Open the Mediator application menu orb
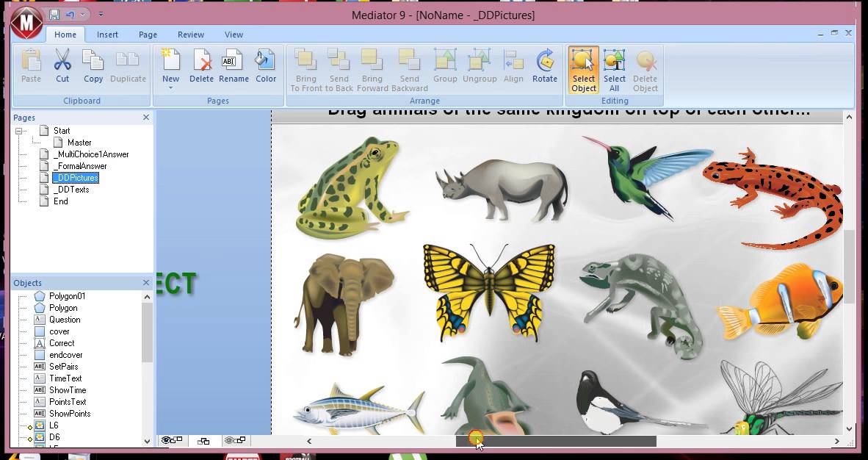The width and height of the screenshot is (868, 460). pos(26,23)
